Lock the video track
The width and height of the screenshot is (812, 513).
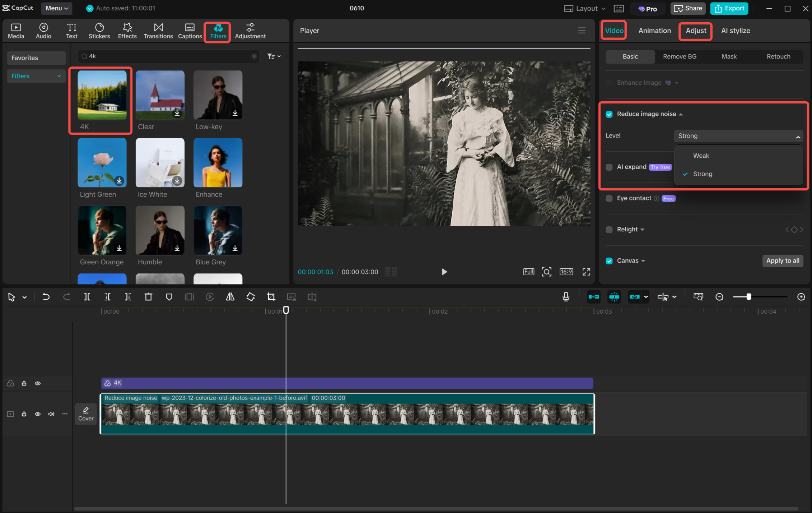click(x=24, y=414)
